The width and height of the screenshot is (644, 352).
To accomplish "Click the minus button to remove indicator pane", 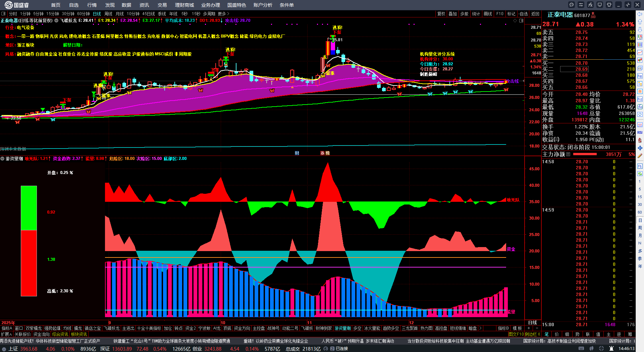I will click(537, 328).
